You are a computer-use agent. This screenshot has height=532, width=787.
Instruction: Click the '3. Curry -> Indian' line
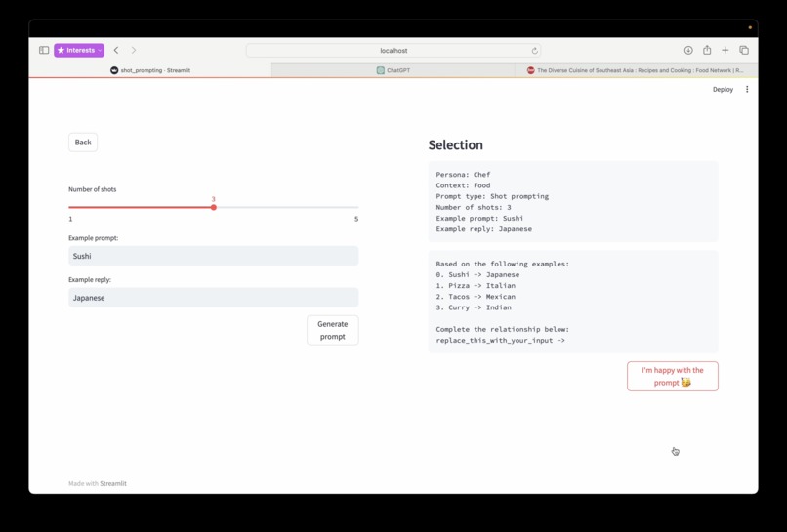point(474,307)
